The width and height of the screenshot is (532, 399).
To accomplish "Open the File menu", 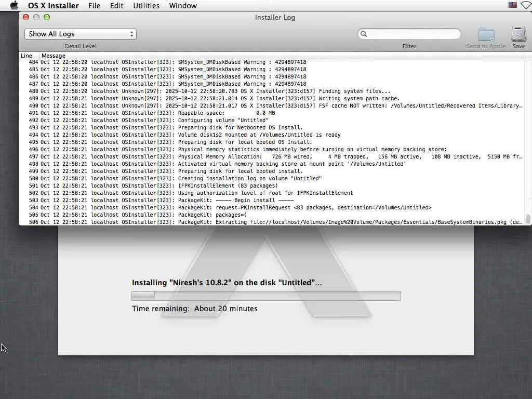I will click(94, 5).
